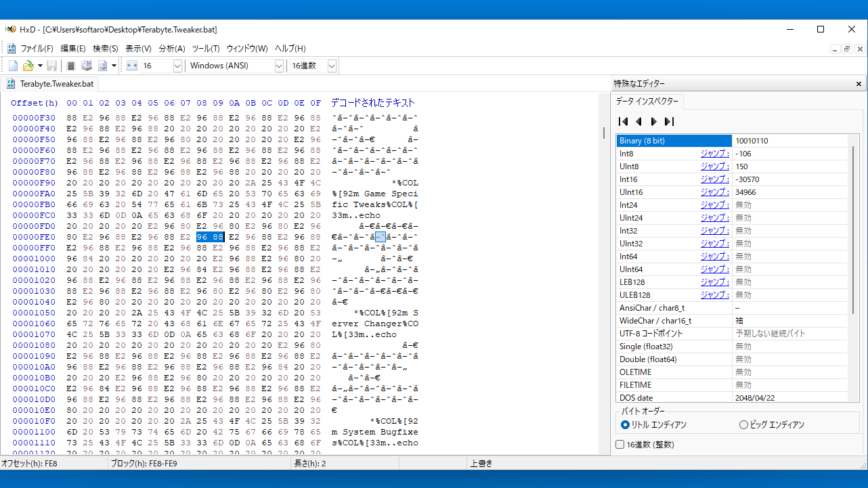
Task: Click the hex editor vertical scrollbar thumb
Action: click(x=604, y=133)
